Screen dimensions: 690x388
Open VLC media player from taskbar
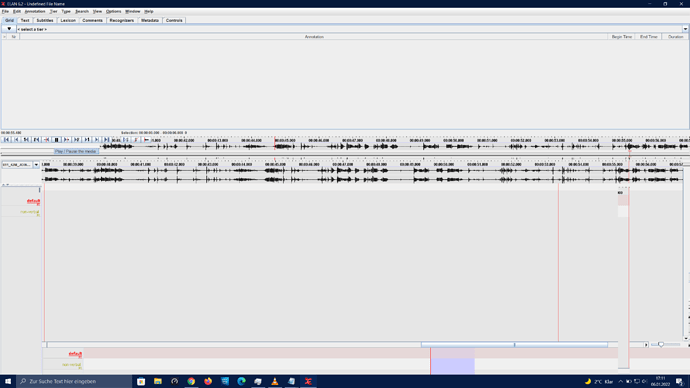click(x=275, y=381)
